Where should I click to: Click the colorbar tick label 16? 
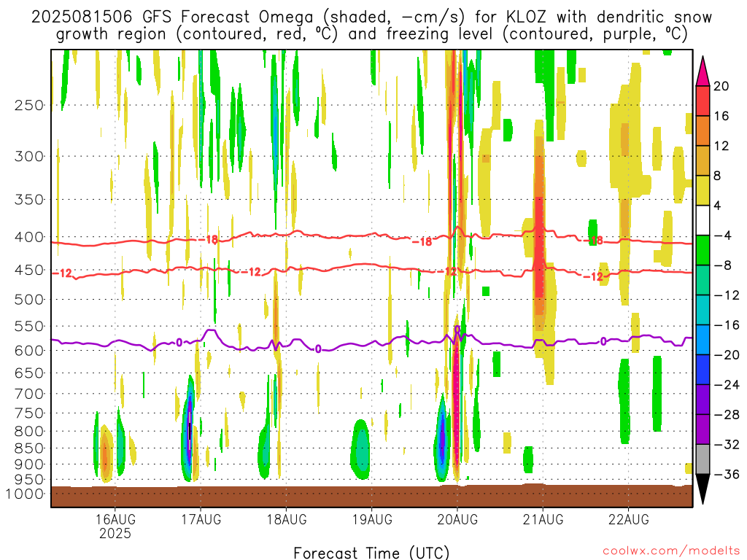(721, 116)
